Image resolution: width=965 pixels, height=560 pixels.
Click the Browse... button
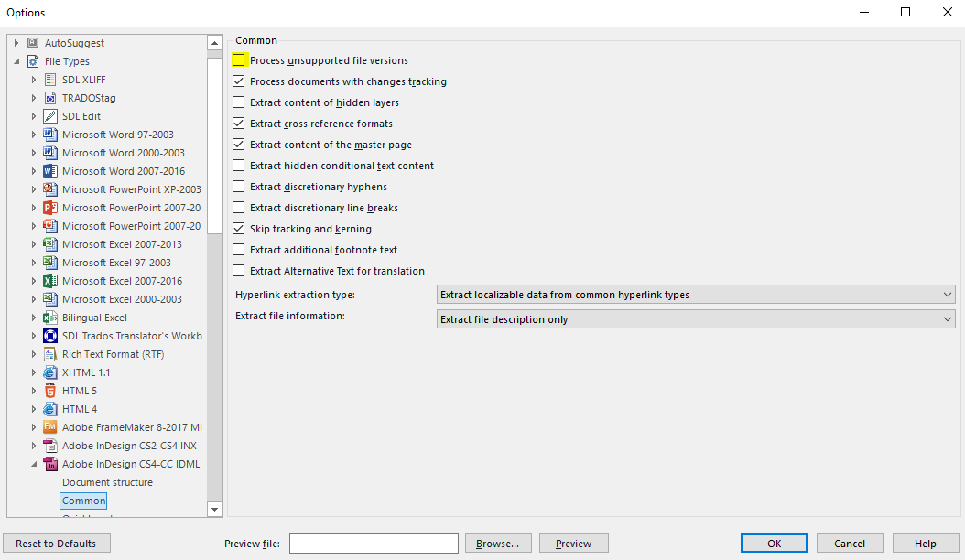click(498, 544)
